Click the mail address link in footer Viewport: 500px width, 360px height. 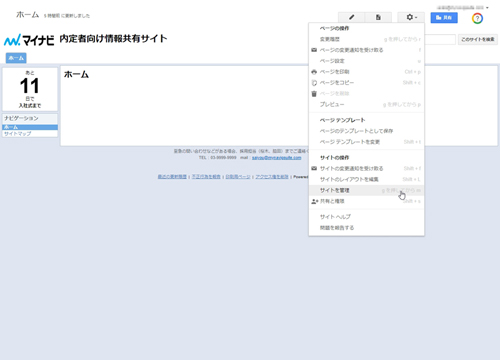(x=276, y=158)
